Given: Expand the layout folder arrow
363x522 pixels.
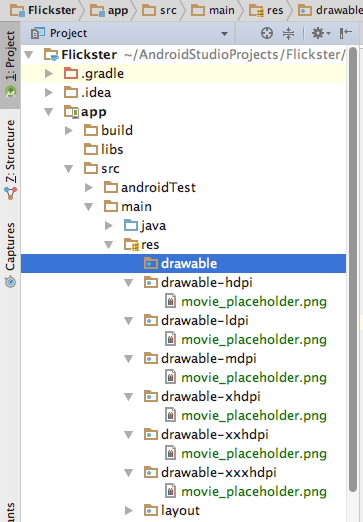Looking at the screenshot, I should pyautogui.click(x=128, y=510).
